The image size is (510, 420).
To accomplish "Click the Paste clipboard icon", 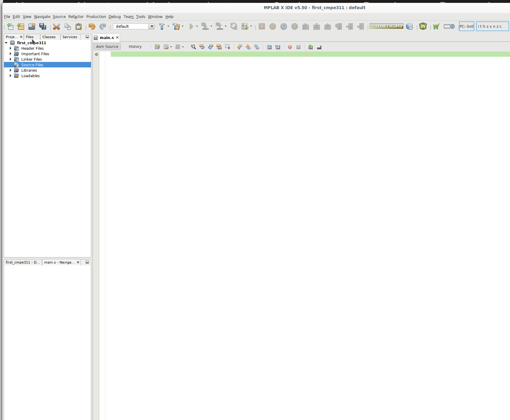I will (x=79, y=27).
